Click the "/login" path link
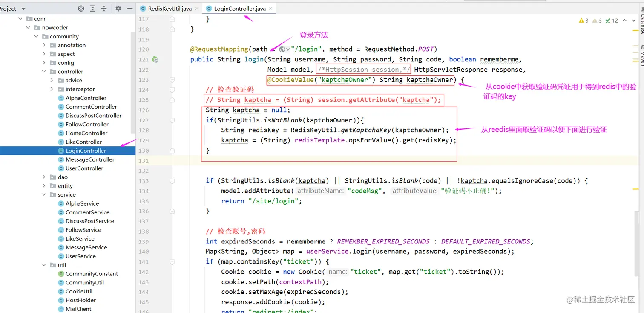Image resolution: width=644 pixels, height=313 pixels. point(306,49)
